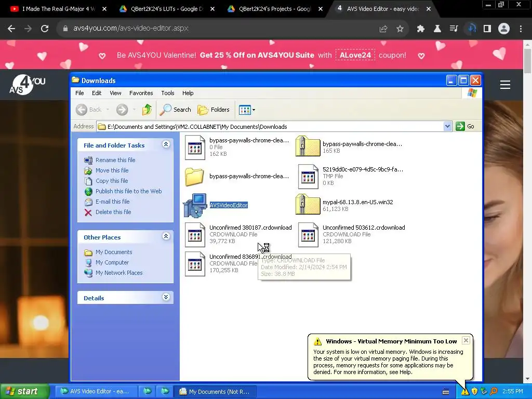The height and width of the screenshot is (399, 532).
Task: Click the Chrome back arrow
Action: pos(11,29)
